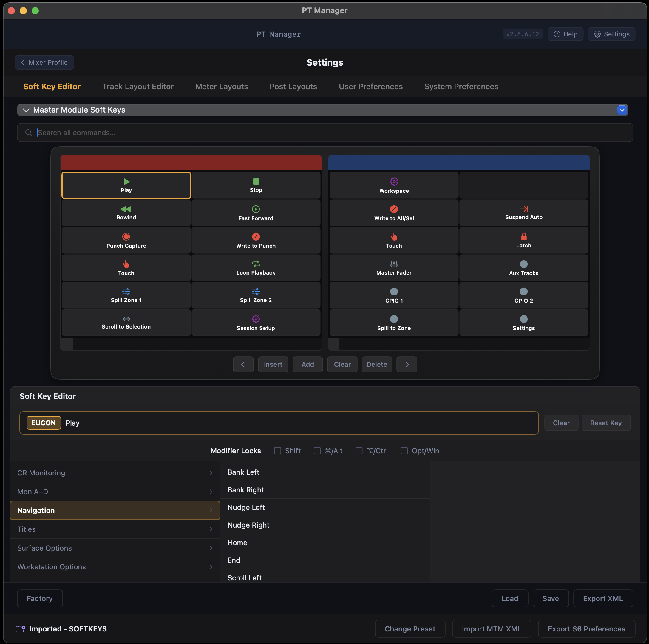This screenshot has width=649, height=644.
Task: Click the Change Preset button
Action: click(410, 629)
